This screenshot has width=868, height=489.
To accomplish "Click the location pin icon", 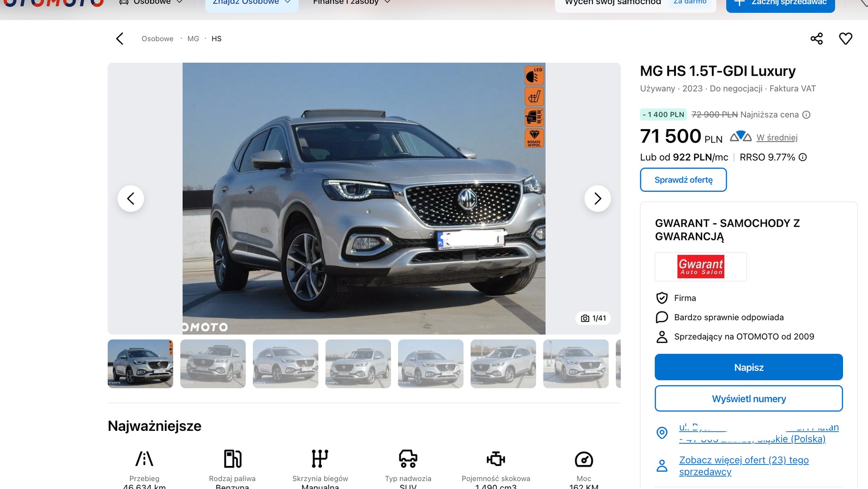I will [x=662, y=433].
